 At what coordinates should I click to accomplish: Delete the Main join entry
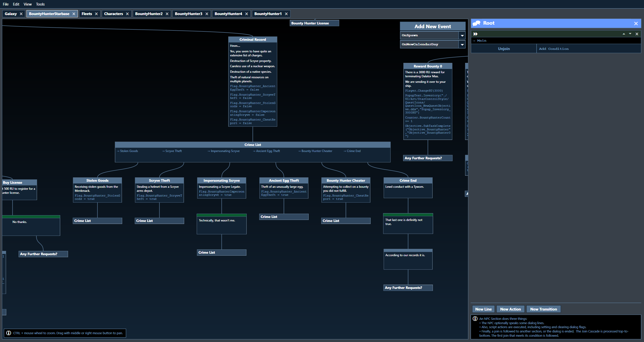point(637,34)
